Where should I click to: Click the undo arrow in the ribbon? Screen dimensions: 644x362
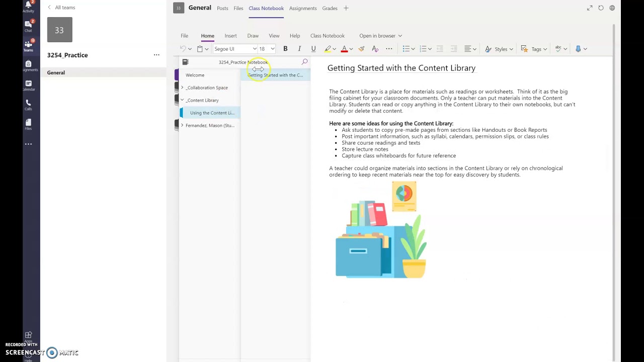[183, 49]
